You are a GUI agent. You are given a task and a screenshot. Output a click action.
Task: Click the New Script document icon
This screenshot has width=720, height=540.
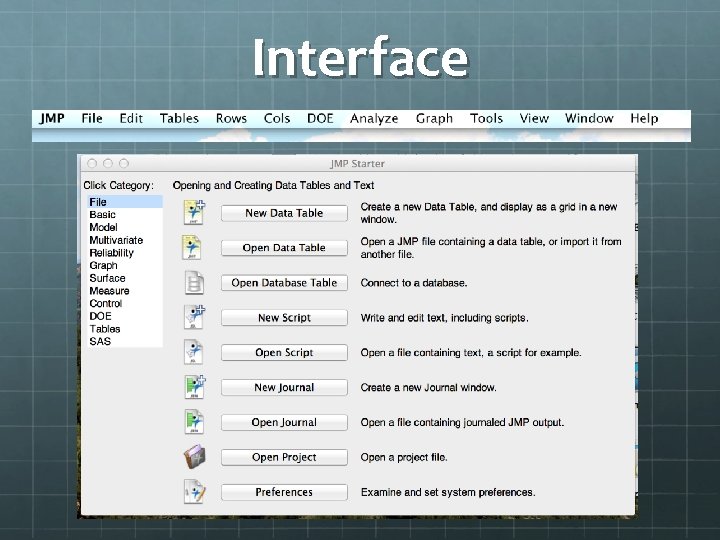(194, 317)
